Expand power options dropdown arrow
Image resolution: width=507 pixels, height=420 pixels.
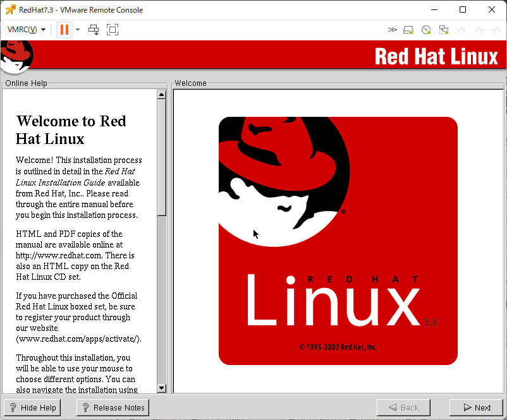coord(78,30)
